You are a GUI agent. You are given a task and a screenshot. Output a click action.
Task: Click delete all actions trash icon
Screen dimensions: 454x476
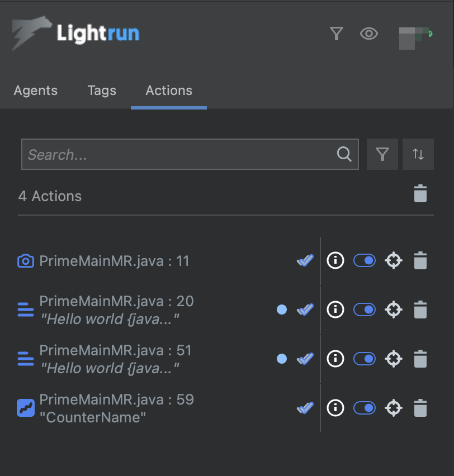(420, 193)
